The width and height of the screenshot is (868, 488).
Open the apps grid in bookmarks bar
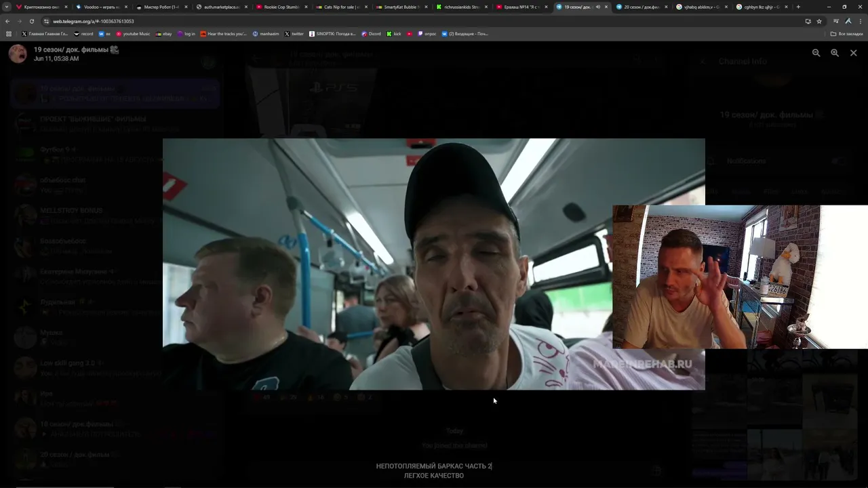(x=9, y=34)
